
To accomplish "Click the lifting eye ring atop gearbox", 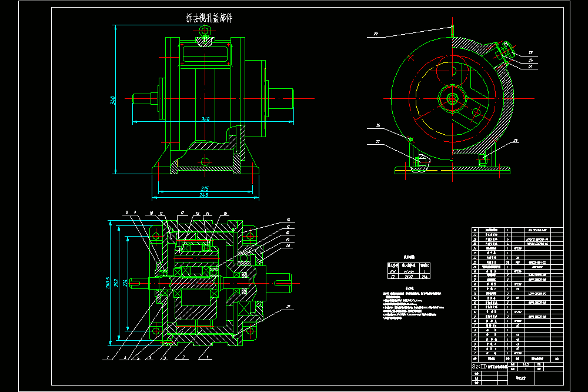I will click(205, 31).
